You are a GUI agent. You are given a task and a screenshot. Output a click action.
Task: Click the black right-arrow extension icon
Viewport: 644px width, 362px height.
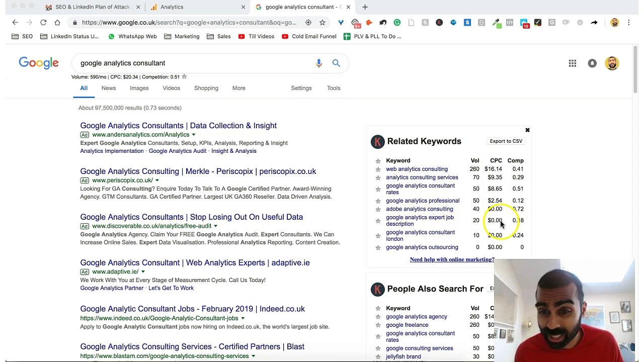594,22
